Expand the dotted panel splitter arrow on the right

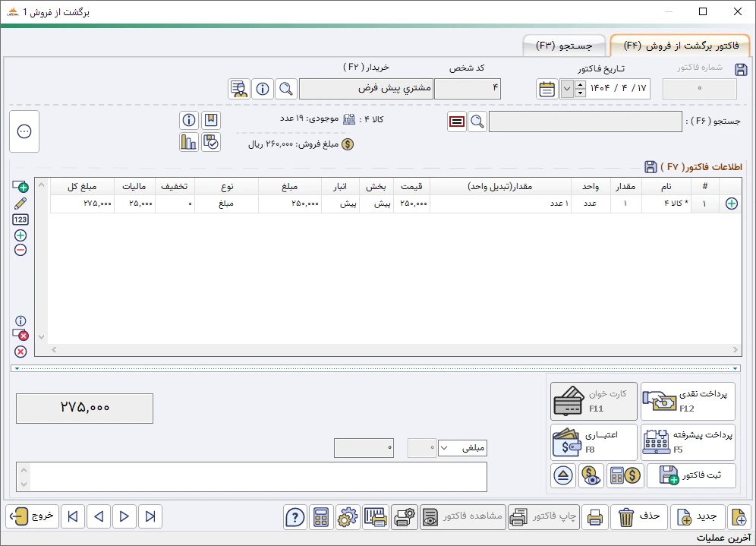[x=736, y=368]
